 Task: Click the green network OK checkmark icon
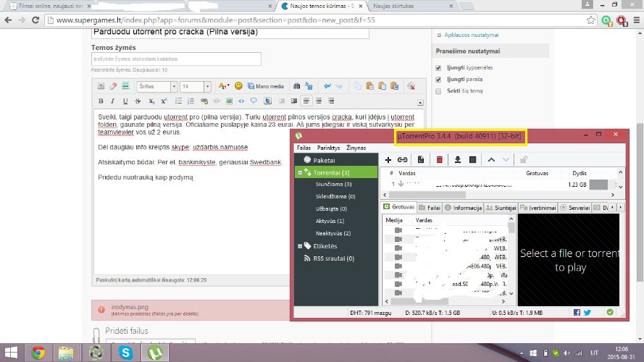tap(610, 312)
